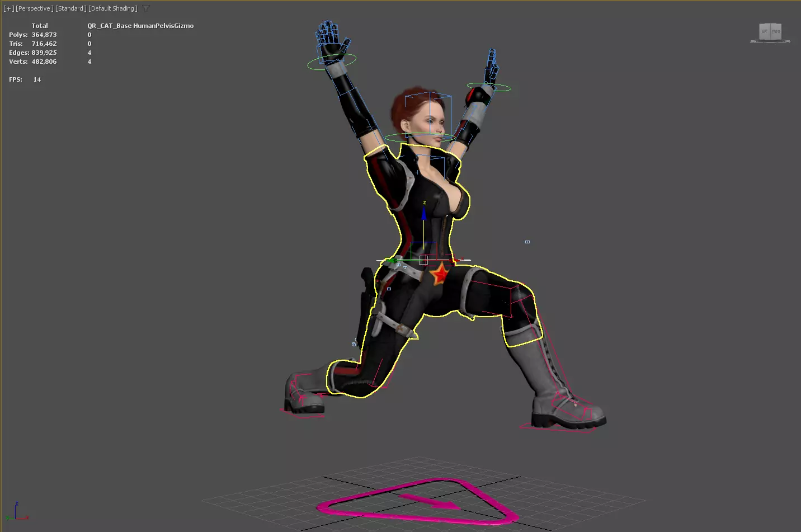Select the green ring on the right wrist
This screenshot has height=532, width=801.
tap(489, 87)
